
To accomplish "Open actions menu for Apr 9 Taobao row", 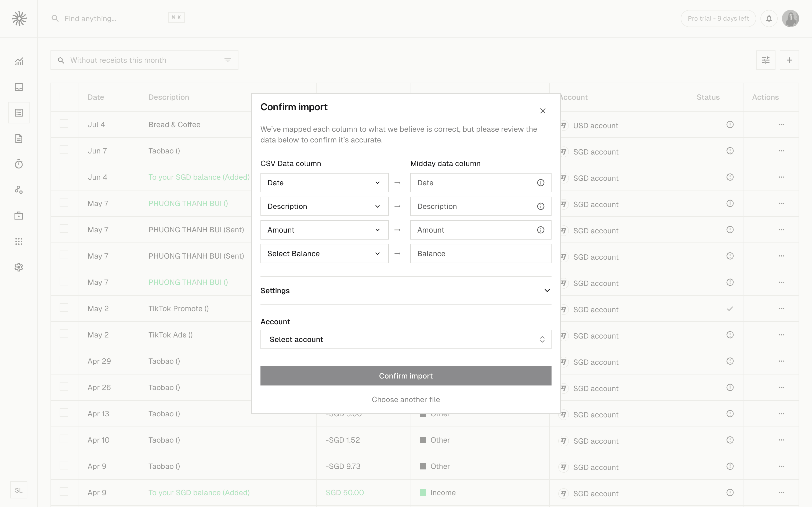I will pyautogui.click(x=781, y=466).
